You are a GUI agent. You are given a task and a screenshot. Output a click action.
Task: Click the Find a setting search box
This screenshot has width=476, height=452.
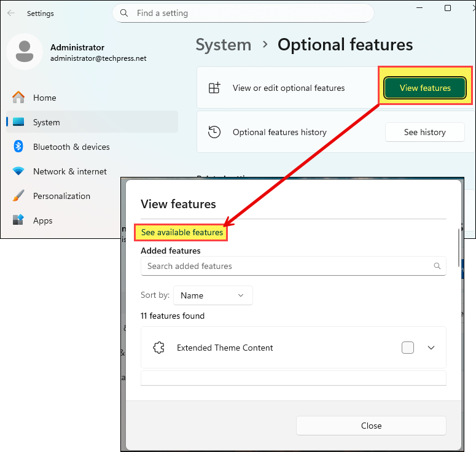pos(243,13)
